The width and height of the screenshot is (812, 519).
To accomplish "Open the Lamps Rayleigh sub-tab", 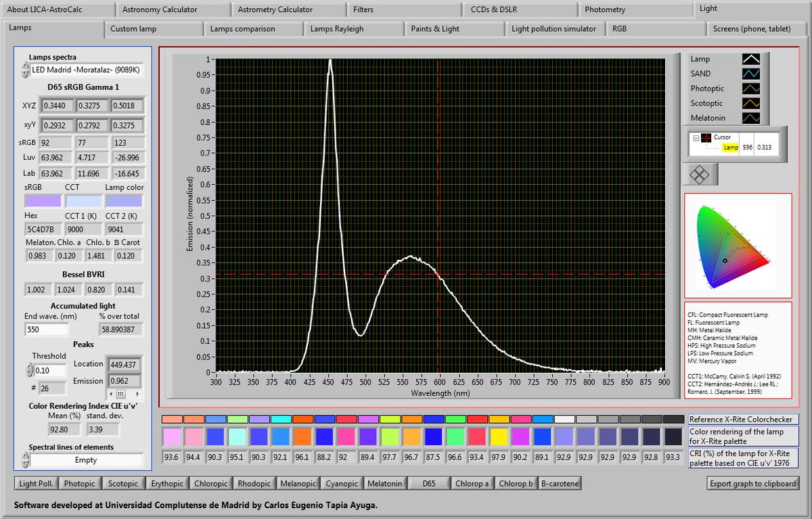I will 355,29.
